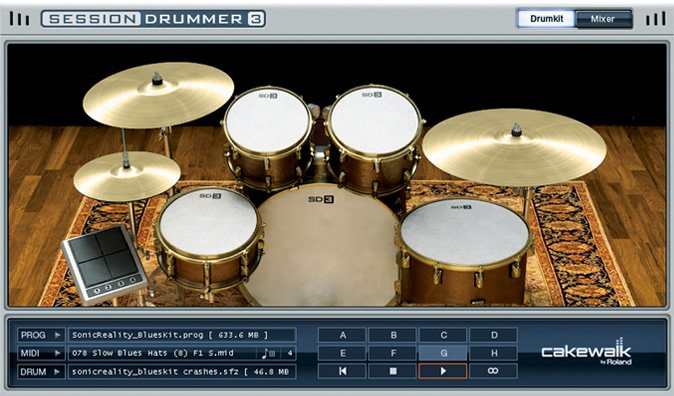Image resolution: width=674 pixels, height=396 pixels.
Task: Start pattern playback with play button
Action: point(443,371)
